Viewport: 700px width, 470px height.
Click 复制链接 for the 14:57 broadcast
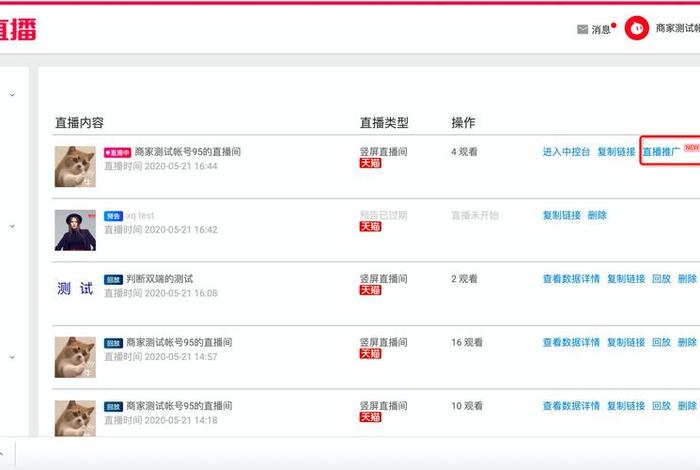pyautogui.click(x=626, y=342)
